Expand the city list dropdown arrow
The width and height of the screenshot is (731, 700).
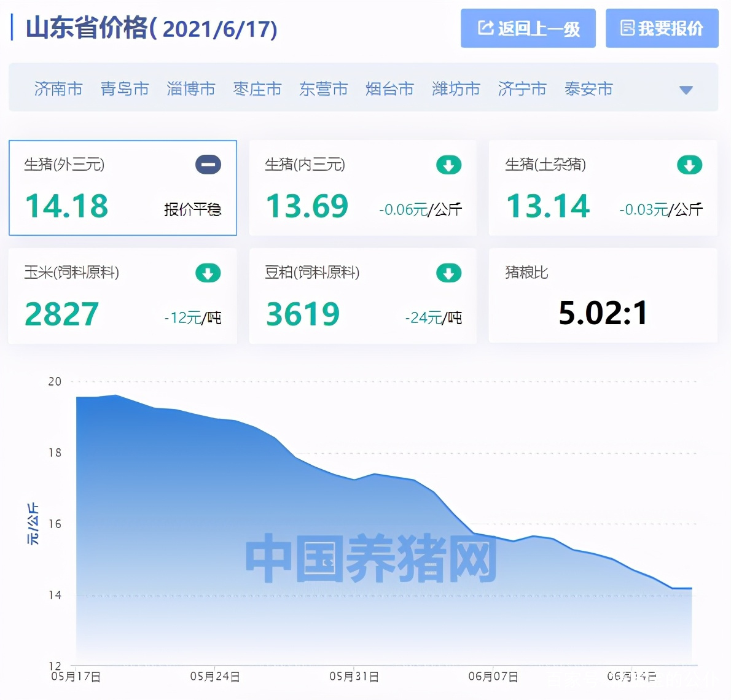pos(686,90)
